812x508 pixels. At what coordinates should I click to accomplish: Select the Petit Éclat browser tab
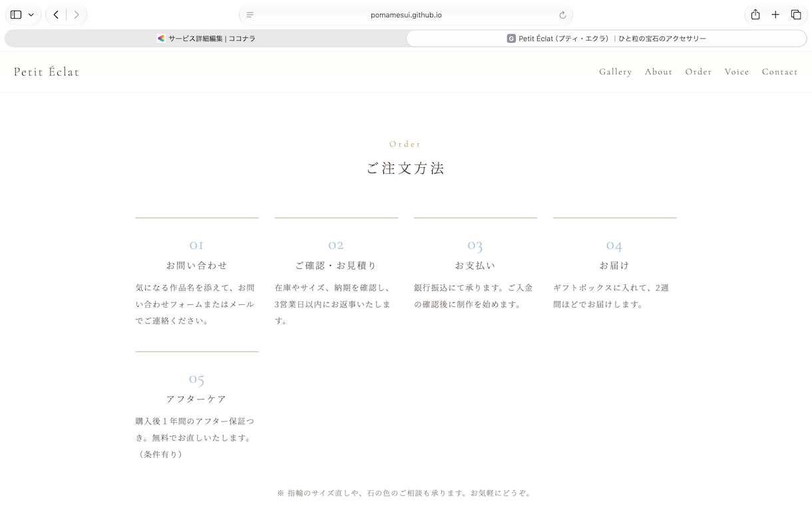pos(606,39)
